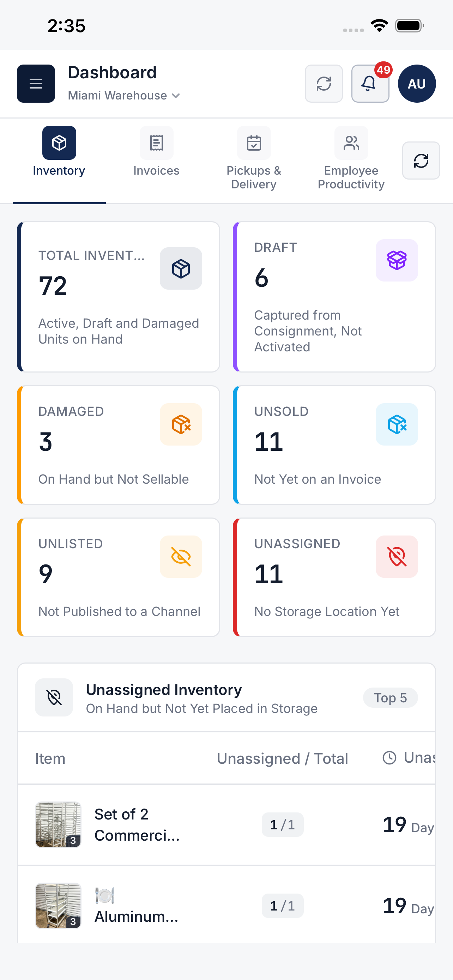Click the chevron next to Miami Warehouse

coord(176,96)
